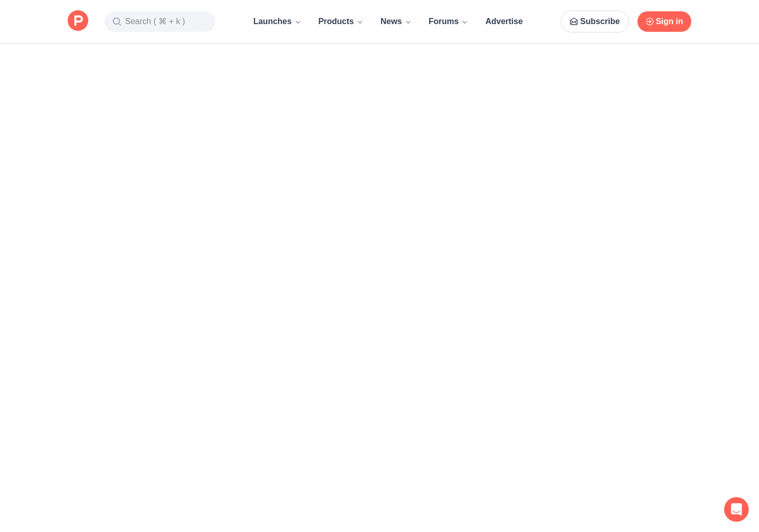Open the Launches menu
The image size is (759, 532).
point(272,22)
